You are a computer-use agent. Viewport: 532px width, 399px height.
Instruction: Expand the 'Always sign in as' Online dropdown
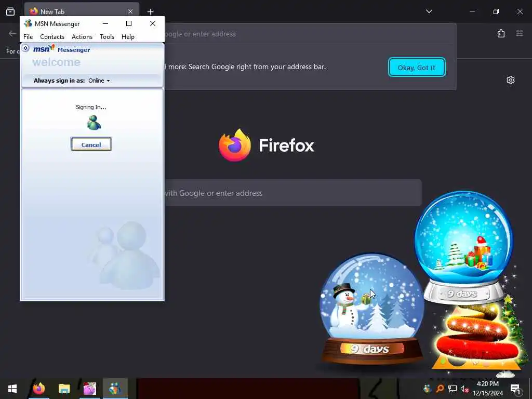[99, 81]
